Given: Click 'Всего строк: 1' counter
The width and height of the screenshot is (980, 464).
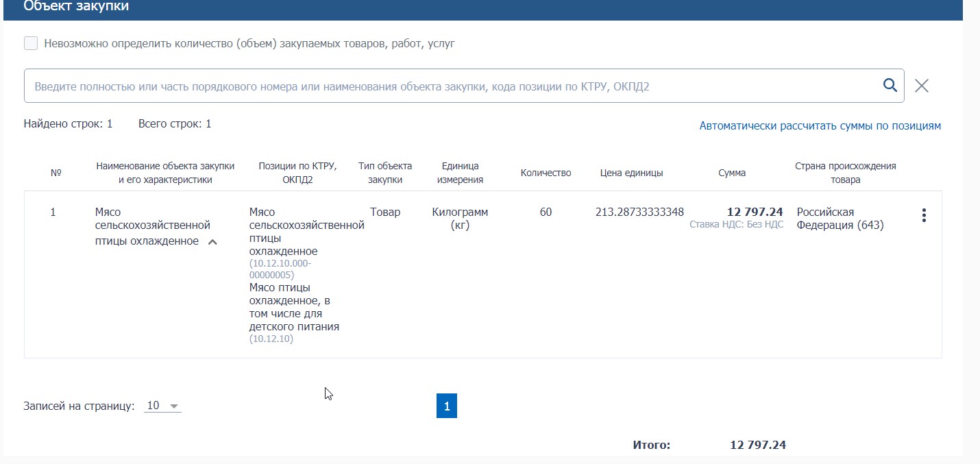Looking at the screenshot, I should pyautogui.click(x=175, y=124).
